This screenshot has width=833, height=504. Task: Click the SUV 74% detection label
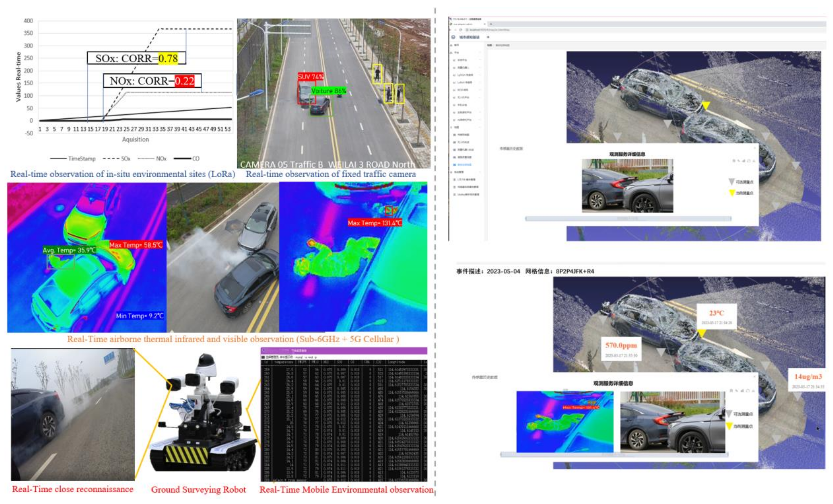pyautogui.click(x=310, y=77)
